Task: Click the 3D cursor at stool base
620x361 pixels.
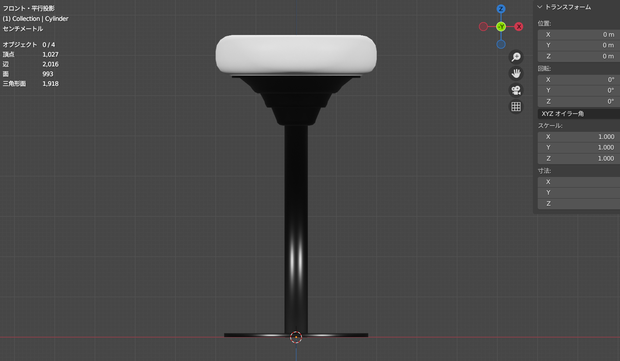Action: point(296,337)
